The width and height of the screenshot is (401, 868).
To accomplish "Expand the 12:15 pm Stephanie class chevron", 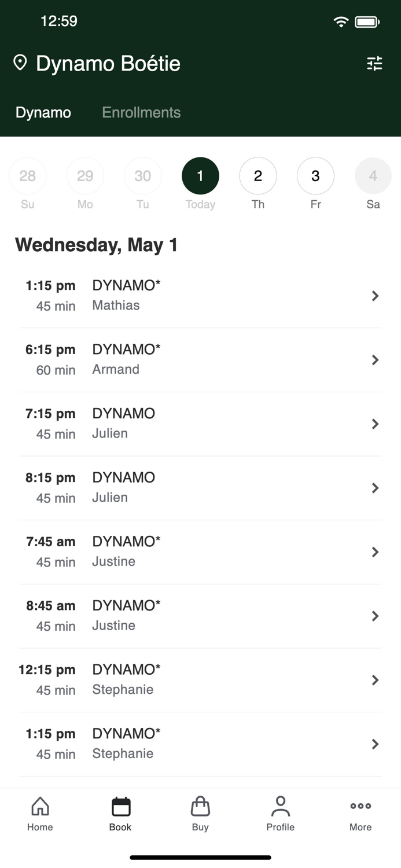I will (x=375, y=680).
